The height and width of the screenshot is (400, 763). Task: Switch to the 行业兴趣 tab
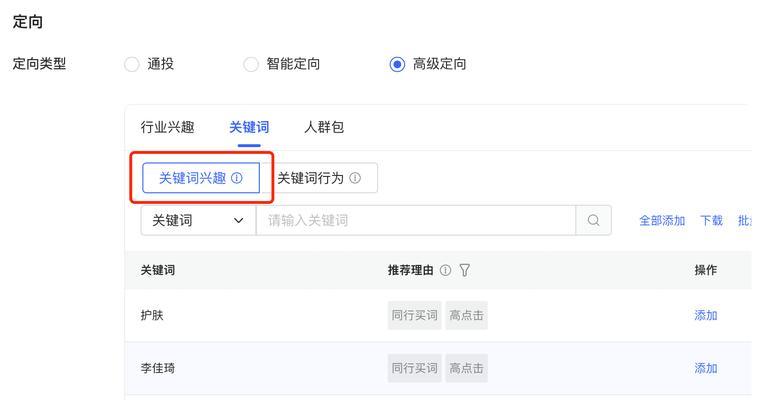tap(167, 127)
